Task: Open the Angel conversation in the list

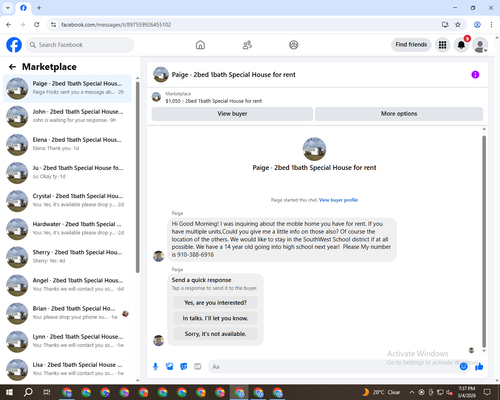Action: click(67, 285)
